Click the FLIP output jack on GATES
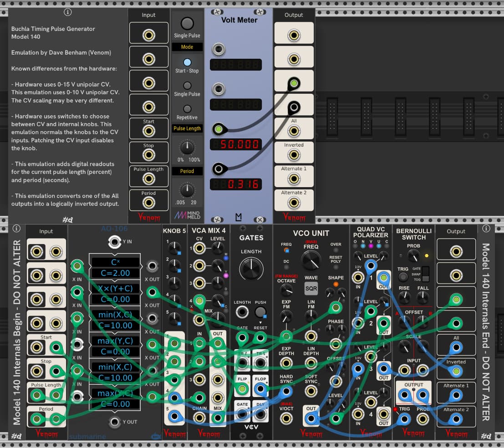This screenshot has width=504, height=448. click(x=242, y=389)
